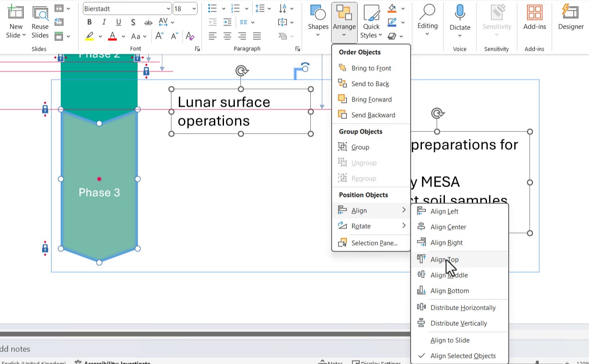Open Shape Effects options

coord(395,36)
